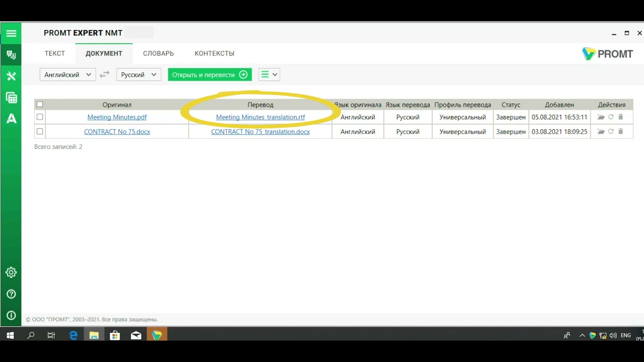Open Mail app from the taskbar

[136, 335]
